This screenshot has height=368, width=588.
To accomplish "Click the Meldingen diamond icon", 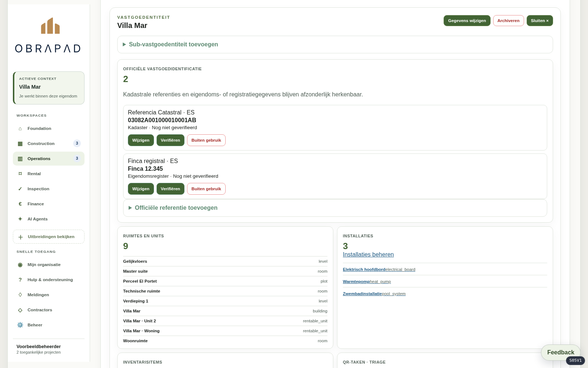I will 20,295.
